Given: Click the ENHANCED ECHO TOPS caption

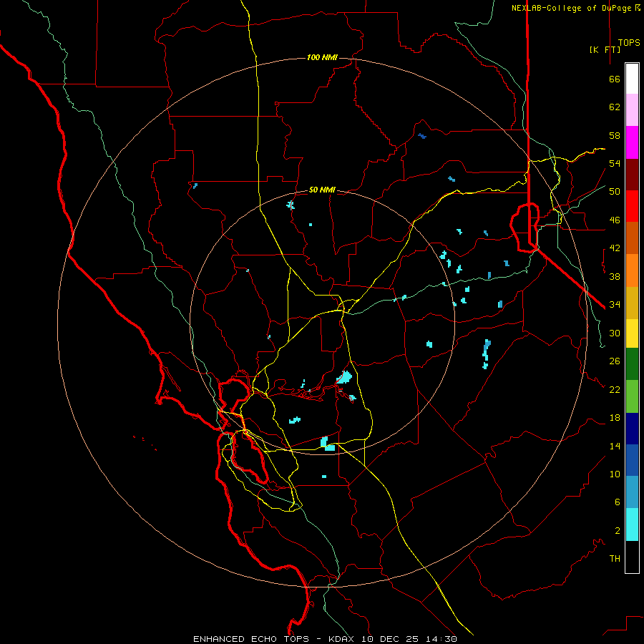Looking at the screenshot, I should point(251,639).
